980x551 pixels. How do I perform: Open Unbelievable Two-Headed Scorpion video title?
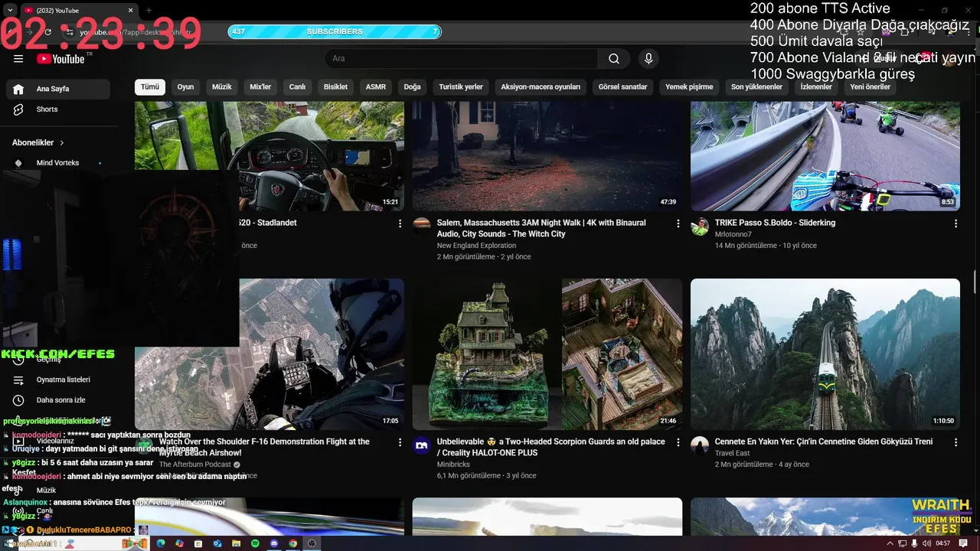point(551,447)
